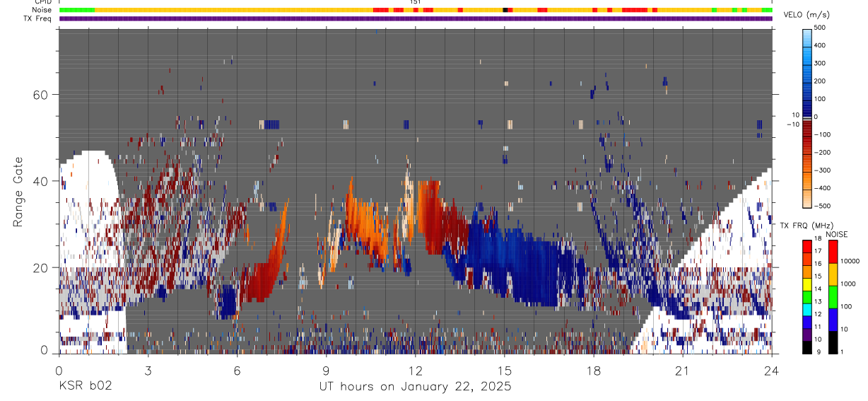Click the green start of the Noise strip

pyautogui.click(x=76, y=10)
